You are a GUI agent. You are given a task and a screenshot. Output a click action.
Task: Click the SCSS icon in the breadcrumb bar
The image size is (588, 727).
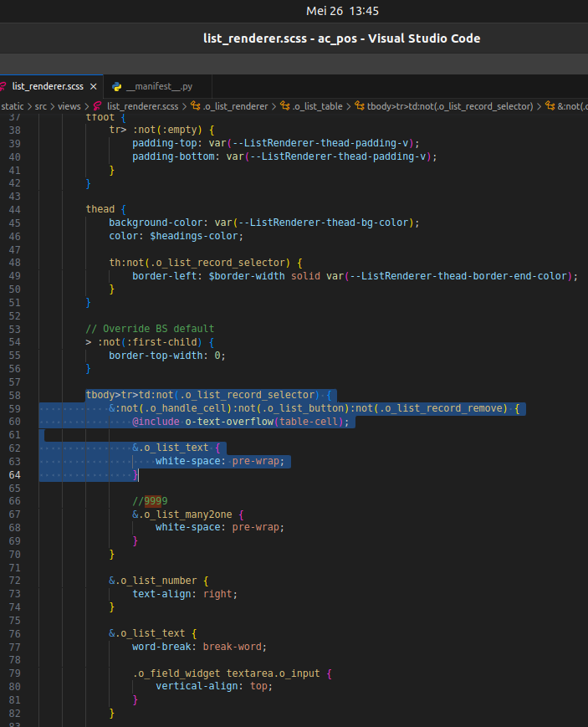98,106
